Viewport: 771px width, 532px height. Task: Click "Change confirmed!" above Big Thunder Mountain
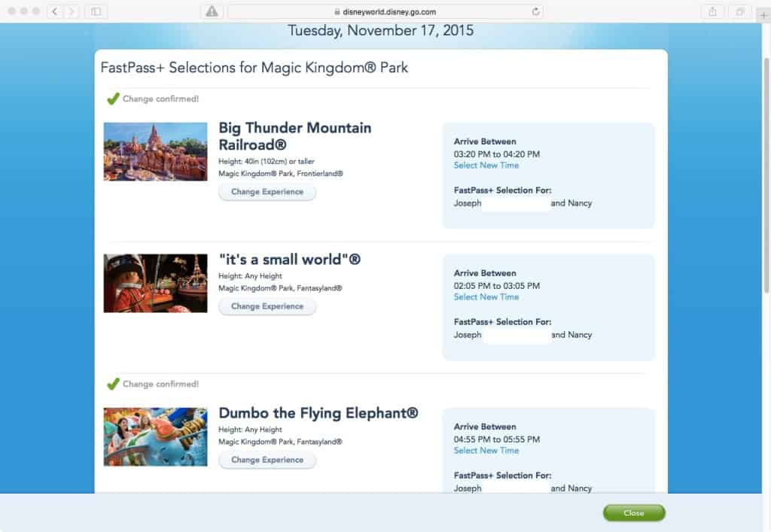point(160,99)
